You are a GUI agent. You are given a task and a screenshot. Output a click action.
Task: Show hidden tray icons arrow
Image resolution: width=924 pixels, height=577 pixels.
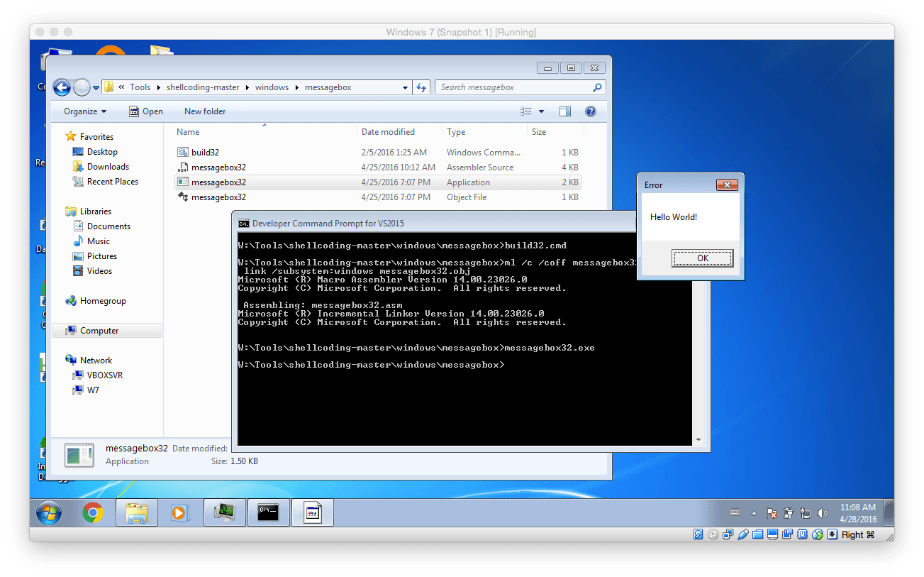[754, 513]
